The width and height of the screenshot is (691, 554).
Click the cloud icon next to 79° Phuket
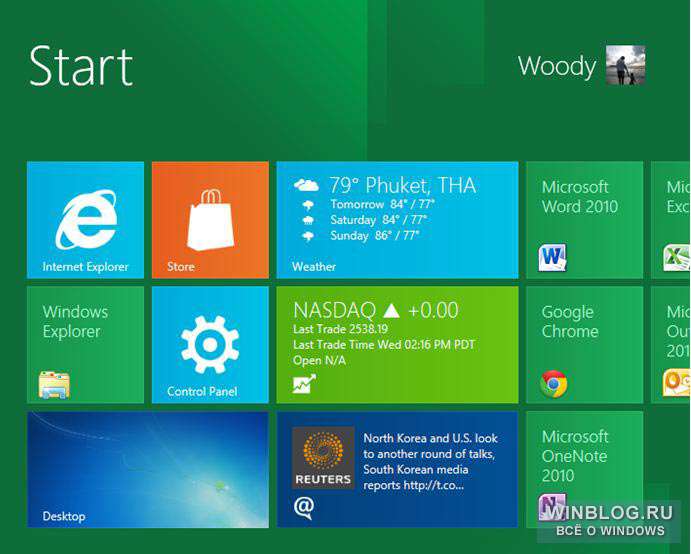[x=306, y=185]
